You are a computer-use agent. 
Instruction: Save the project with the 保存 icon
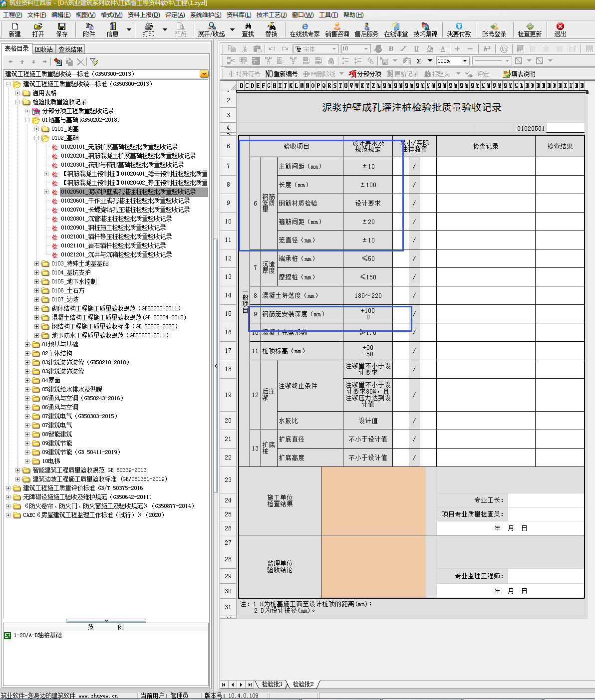tap(61, 30)
